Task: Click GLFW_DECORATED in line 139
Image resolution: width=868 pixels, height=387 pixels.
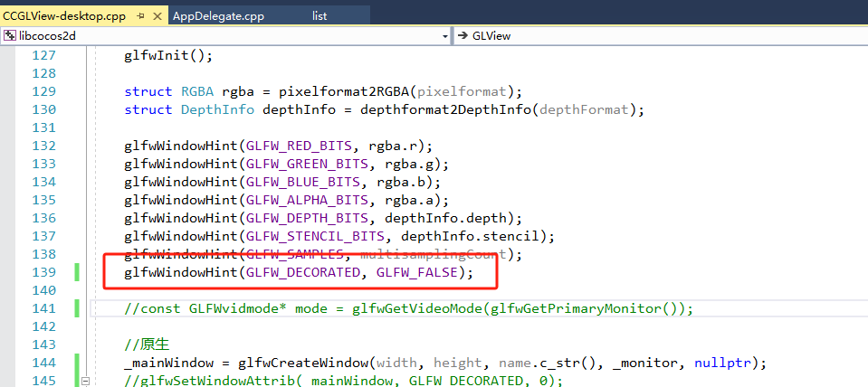Action: [303, 272]
